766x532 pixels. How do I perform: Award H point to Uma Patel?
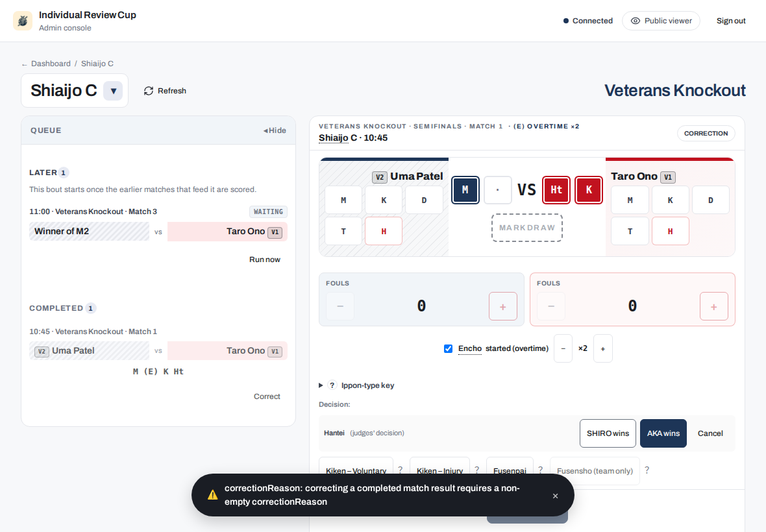(384, 232)
